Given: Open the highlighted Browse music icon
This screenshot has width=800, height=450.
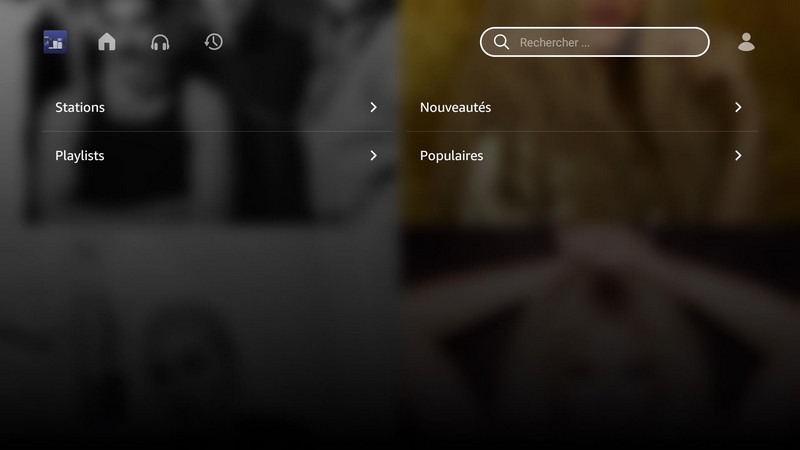Looking at the screenshot, I should click(x=55, y=42).
